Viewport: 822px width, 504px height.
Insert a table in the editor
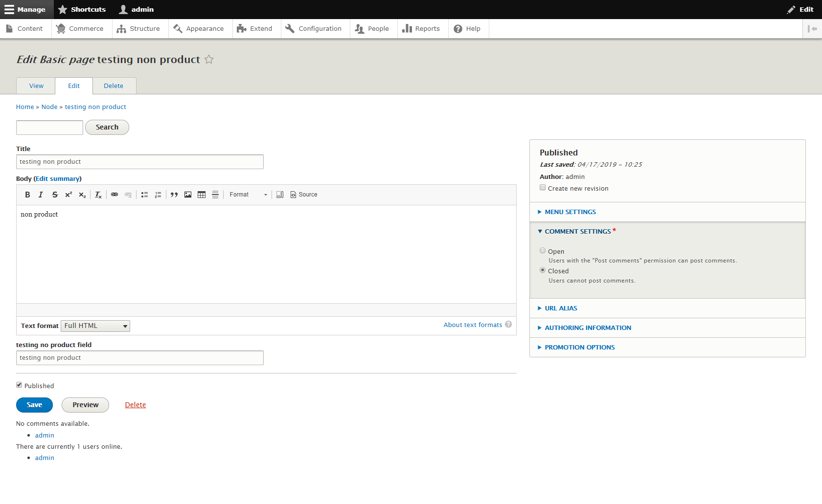(202, 195)
